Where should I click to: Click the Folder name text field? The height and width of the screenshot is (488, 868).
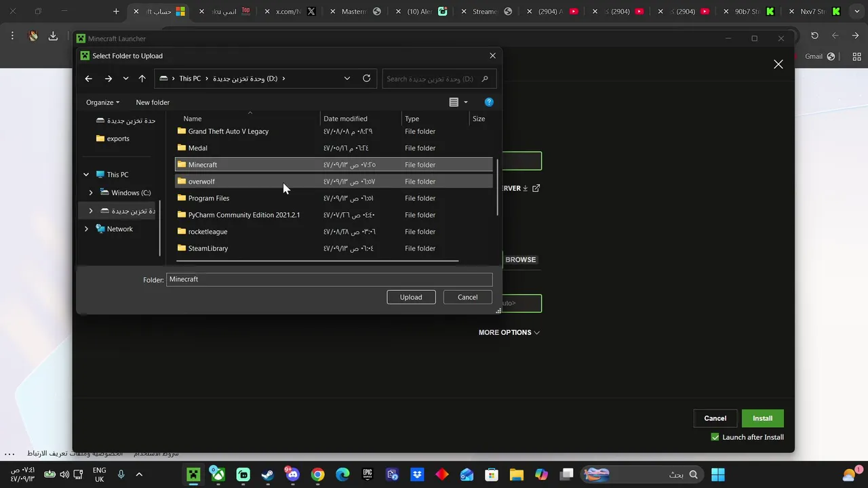[x=330, y=279]
